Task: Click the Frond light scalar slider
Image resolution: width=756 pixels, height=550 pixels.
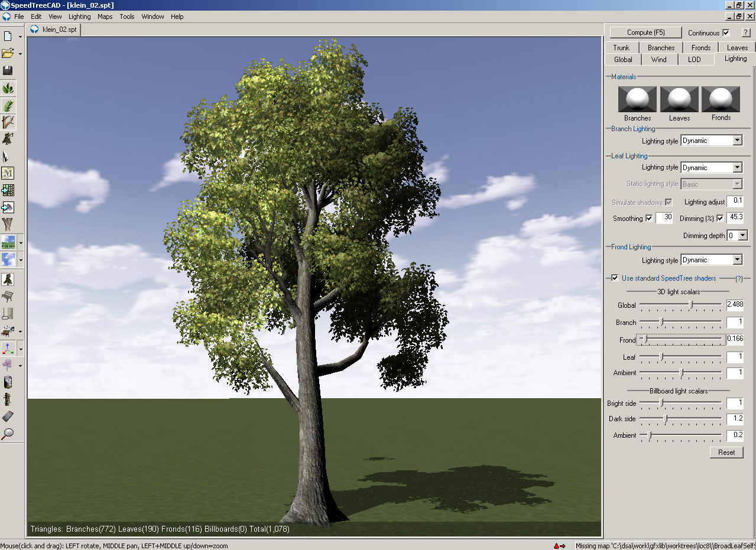Action: pos(681,339)
